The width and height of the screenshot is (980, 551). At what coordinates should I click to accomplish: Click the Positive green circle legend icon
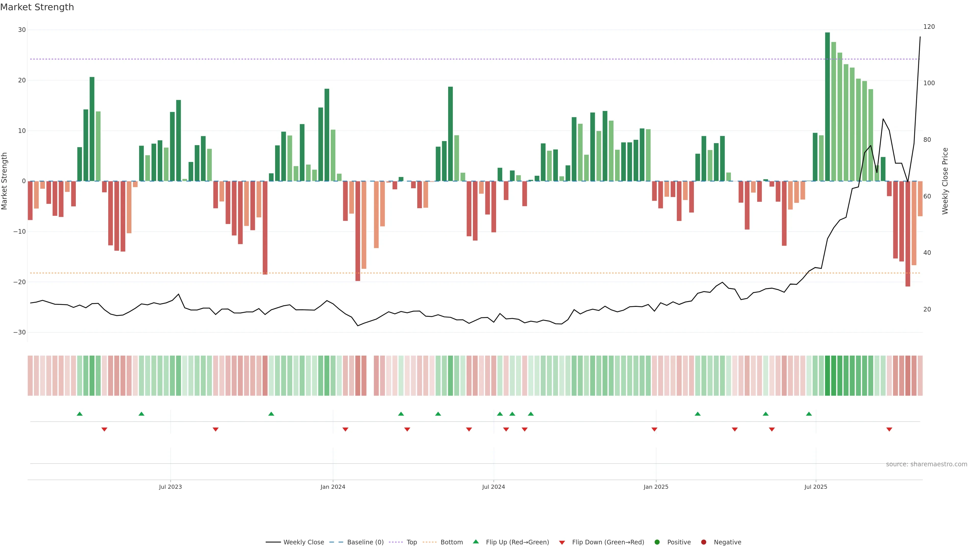(657, 542)
